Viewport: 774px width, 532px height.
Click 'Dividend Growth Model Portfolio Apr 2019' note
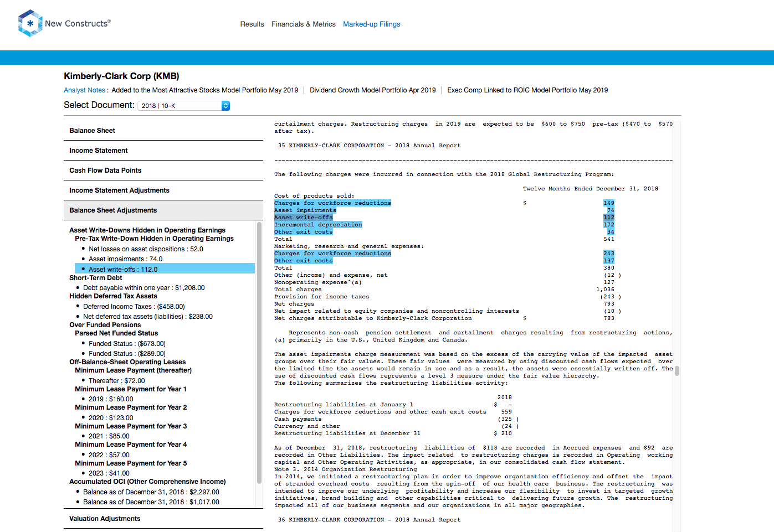[x=373, y=90]
